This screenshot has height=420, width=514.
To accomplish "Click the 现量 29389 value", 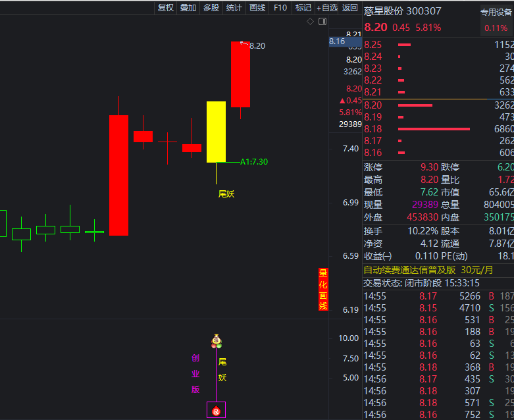I will [425, 205].
